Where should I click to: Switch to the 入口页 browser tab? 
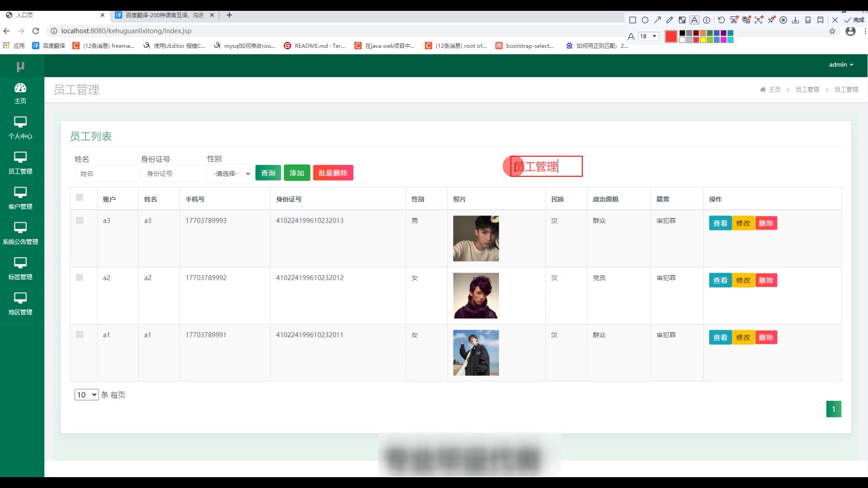pyautogui.click(x=55, y=15)
